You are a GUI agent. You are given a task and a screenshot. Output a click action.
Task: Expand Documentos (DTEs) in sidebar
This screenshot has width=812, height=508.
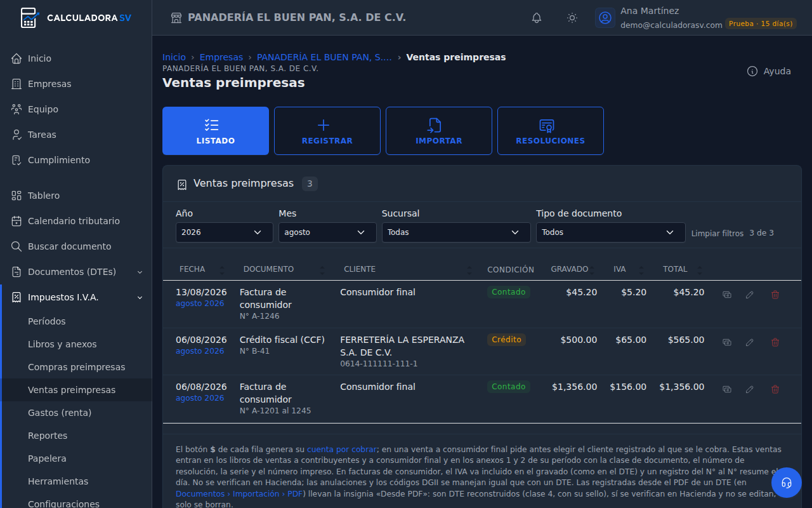point(77,272)
